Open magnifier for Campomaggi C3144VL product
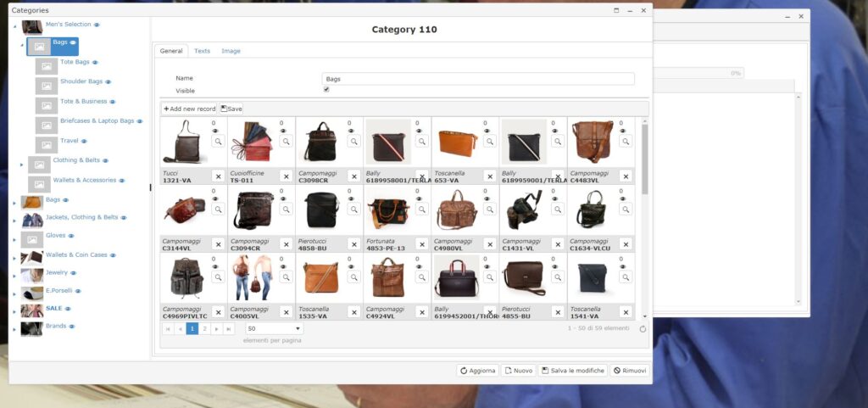 click(x=218, y=210)
